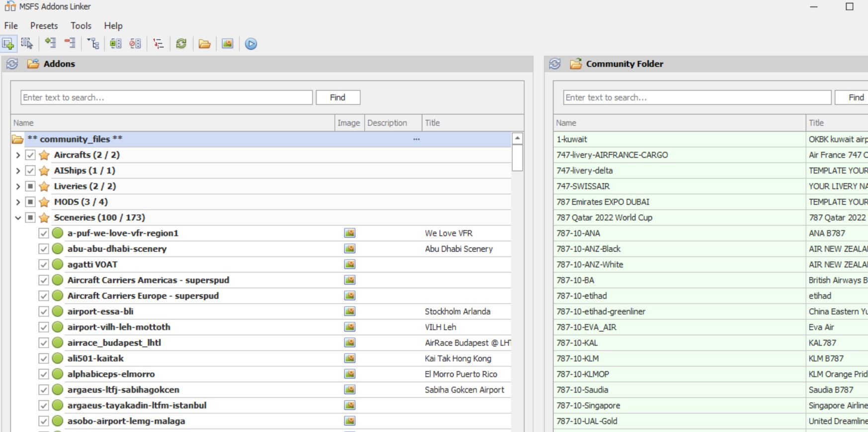Click the image icon in the asobo-airport-lemg-malaga row
This screenshot has height=432, width=868.
[350, 421]
